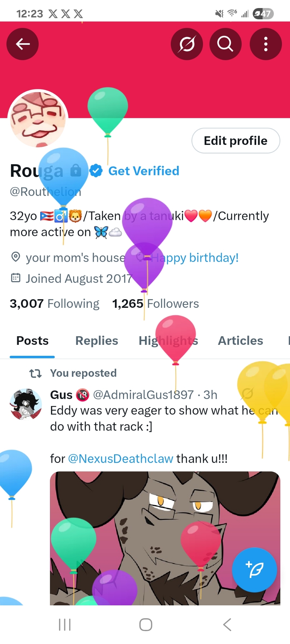Tap the back arrow in header
This screenshot has width=290, height=644.
[23, 44]
